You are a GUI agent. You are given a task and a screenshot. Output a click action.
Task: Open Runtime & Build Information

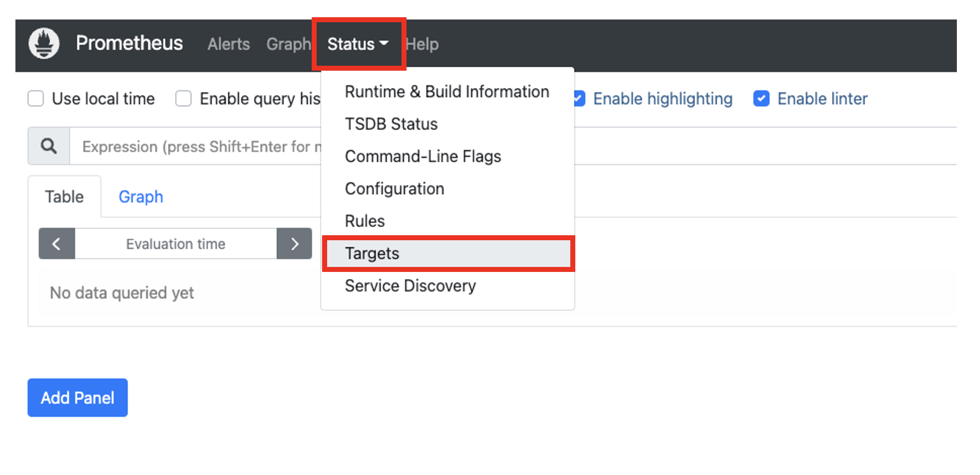pos(447,92)
